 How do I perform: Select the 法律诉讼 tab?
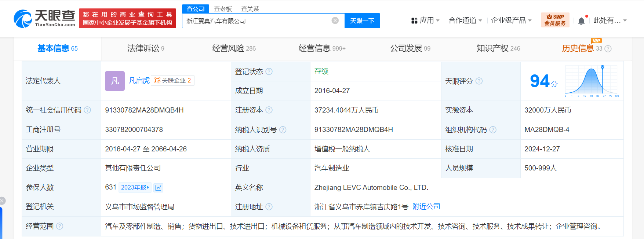click(x=146, y=48)
